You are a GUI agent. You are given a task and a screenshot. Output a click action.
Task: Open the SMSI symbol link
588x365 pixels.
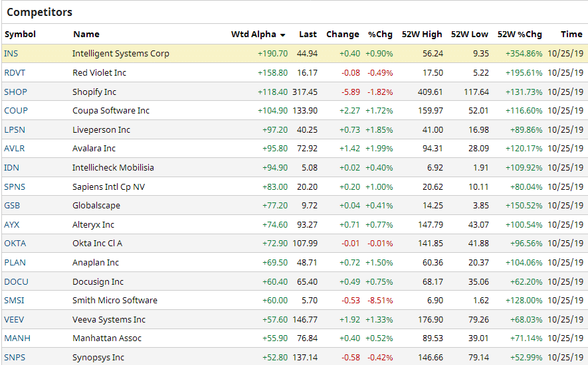(14, 301)
